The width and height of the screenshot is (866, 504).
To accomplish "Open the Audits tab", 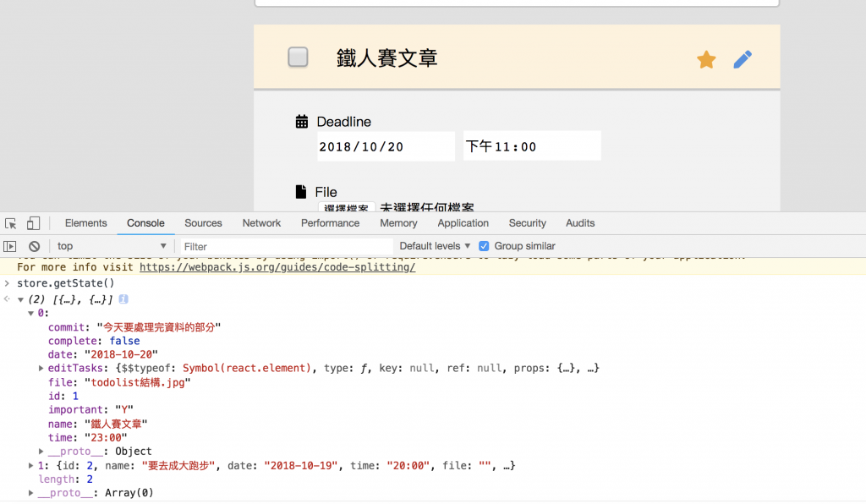I will click(580, 223).
